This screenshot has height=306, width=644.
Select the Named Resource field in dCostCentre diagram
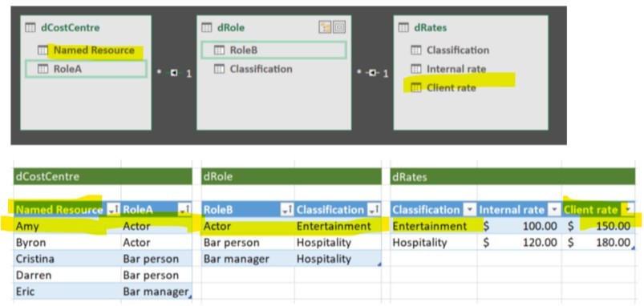coord(94,50)
